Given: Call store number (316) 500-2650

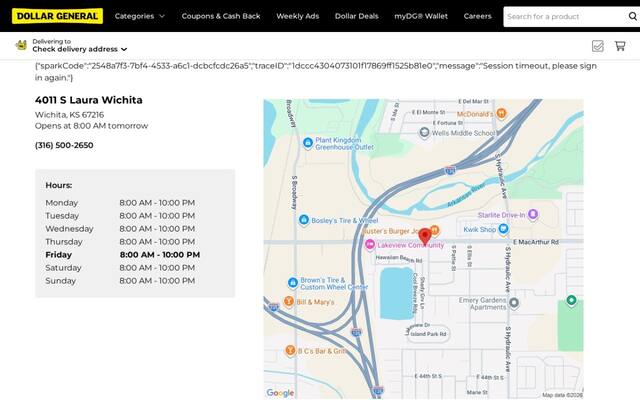Looking at the screenshot, I should (x=64, y=145).
